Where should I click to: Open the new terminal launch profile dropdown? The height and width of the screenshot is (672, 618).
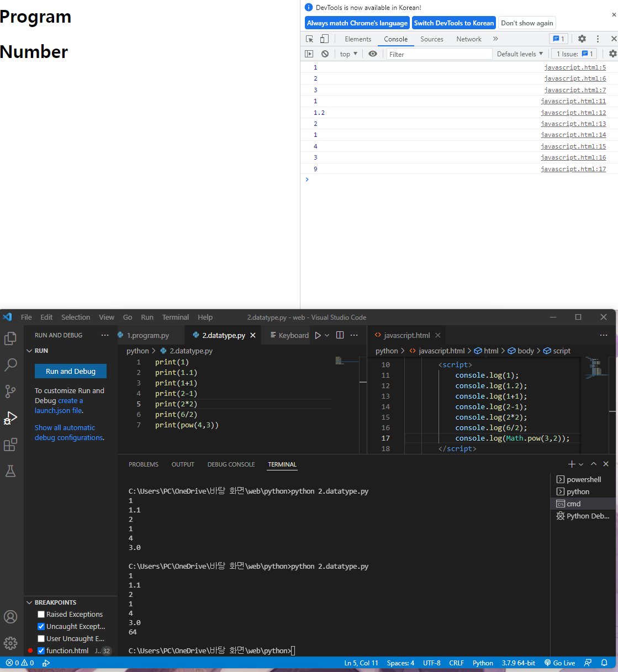pyautogui.click(x=581, y=464)
